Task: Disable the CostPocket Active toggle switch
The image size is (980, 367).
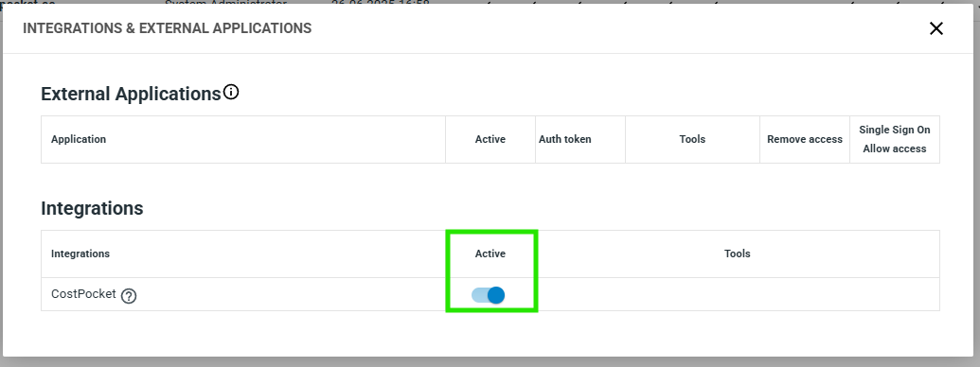Action: coord(489,295)
